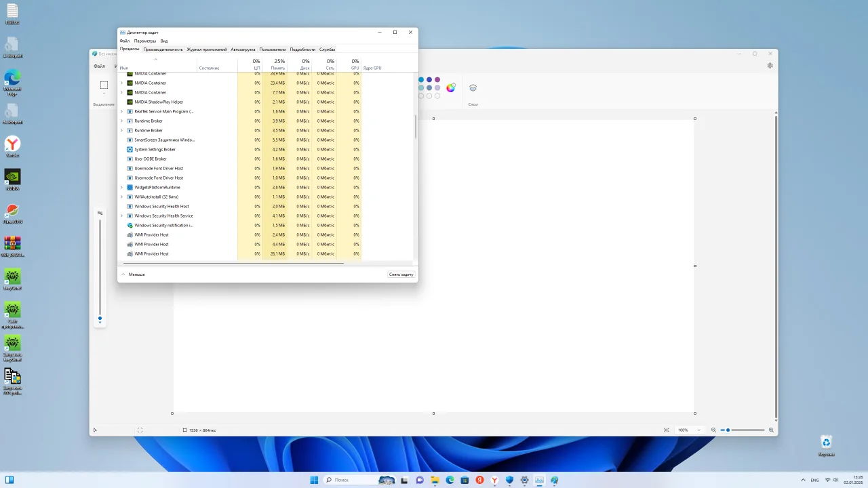This screenshot has height=488, width=868.
Task: Click the network icon in system tray
Action: click(827, 480)
